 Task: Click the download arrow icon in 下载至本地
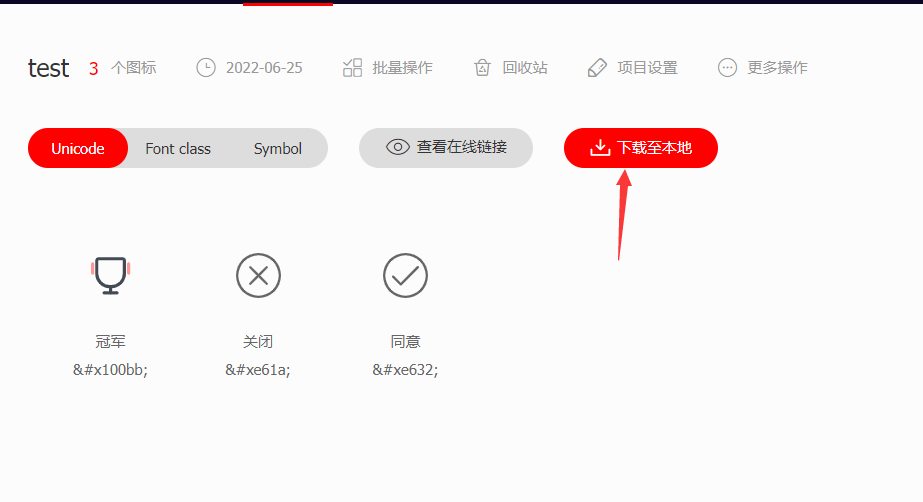click(600, 147)
